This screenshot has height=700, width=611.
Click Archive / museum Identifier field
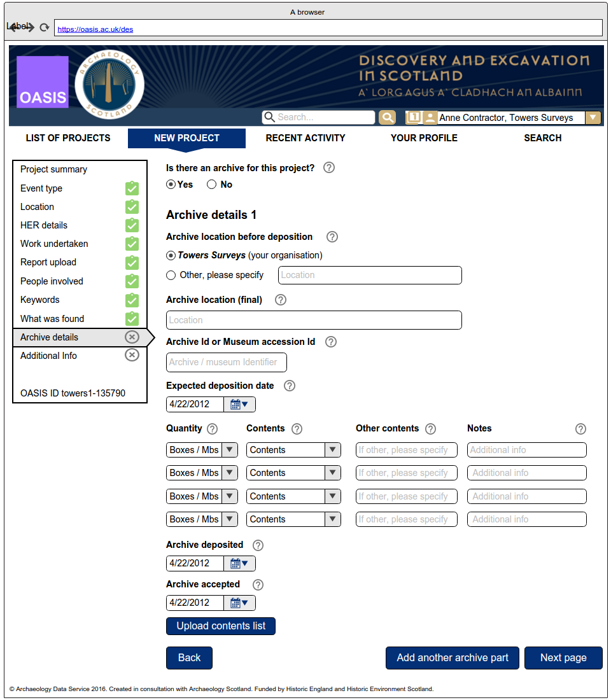click(x=227, y=362)
